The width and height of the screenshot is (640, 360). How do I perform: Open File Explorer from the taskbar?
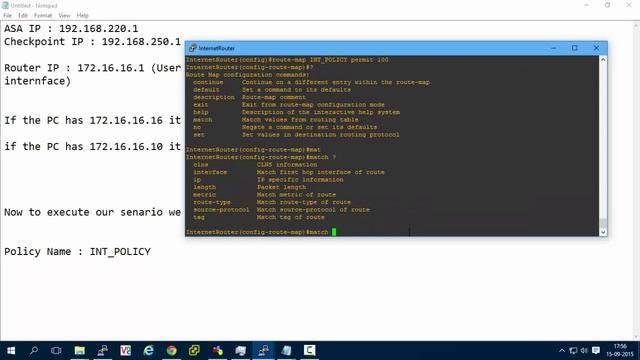pyautogui.click(x=80, y=351)
